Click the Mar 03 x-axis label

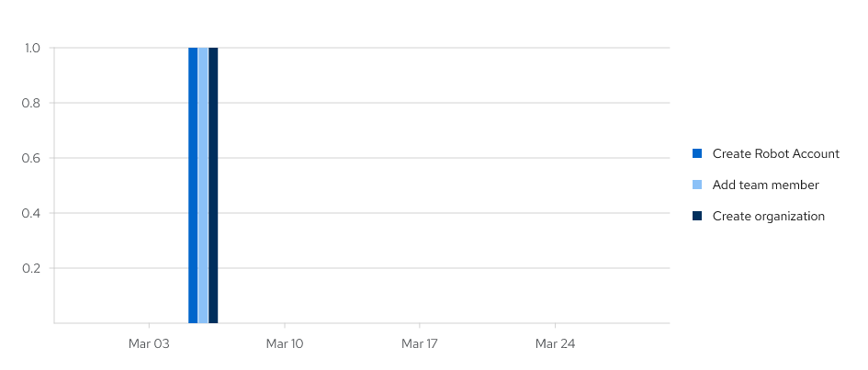click(149, 344)
